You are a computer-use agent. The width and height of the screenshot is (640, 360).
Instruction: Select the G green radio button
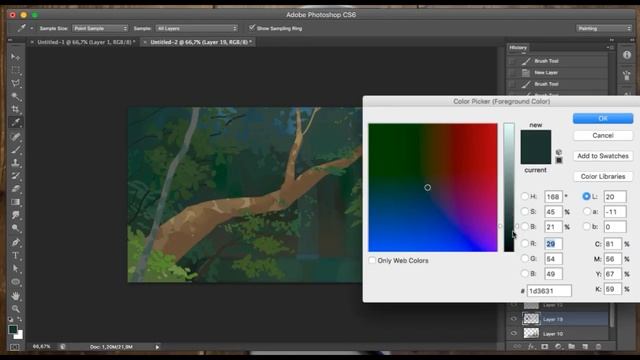tap(525, 258)
